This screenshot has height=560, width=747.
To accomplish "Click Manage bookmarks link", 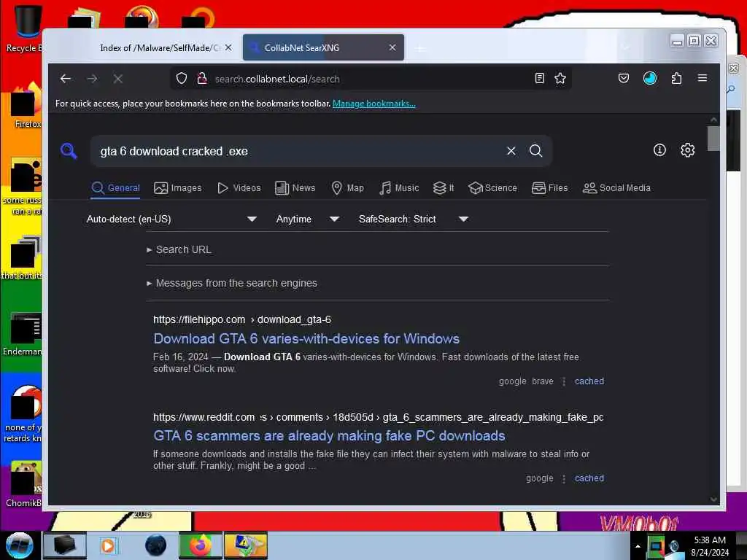I will pos(374,104).
